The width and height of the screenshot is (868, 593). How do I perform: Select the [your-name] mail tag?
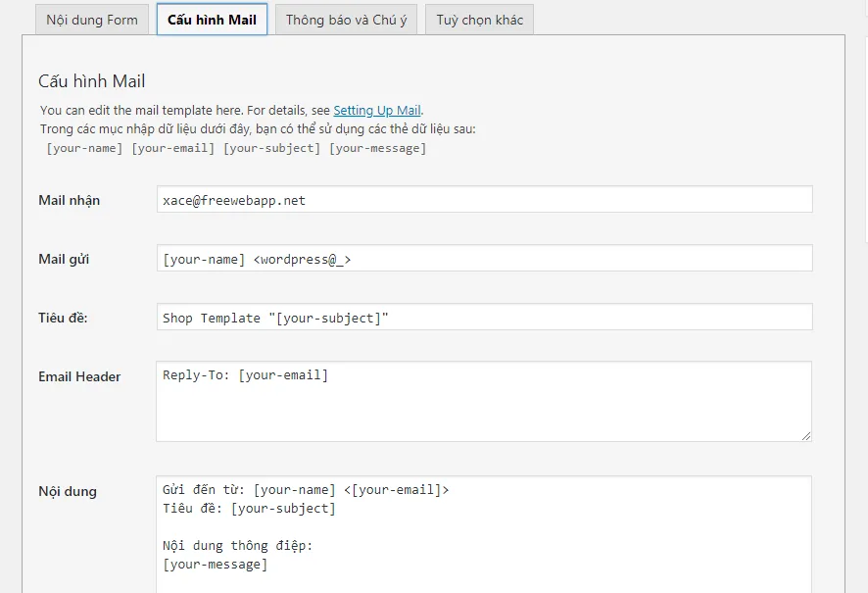coord(84,148)
